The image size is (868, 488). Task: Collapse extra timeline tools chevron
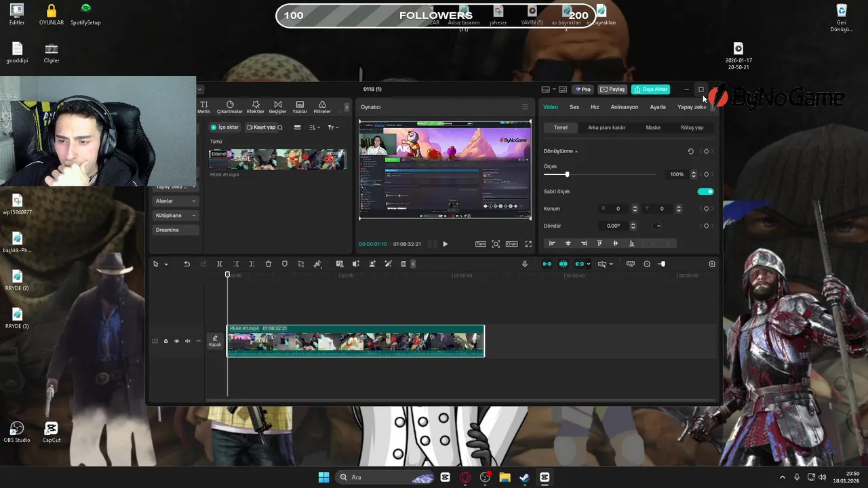pos(413,264)
